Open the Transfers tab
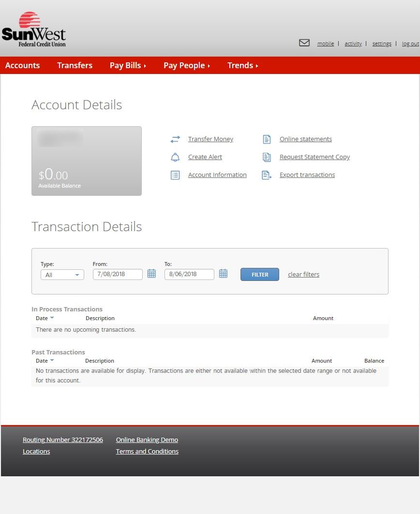 tap(75, 65)
